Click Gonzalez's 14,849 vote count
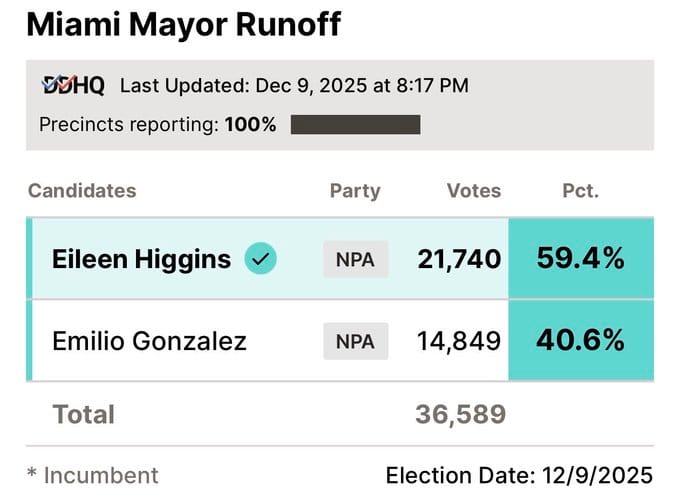The image size is (680, 500). point(459,341)
